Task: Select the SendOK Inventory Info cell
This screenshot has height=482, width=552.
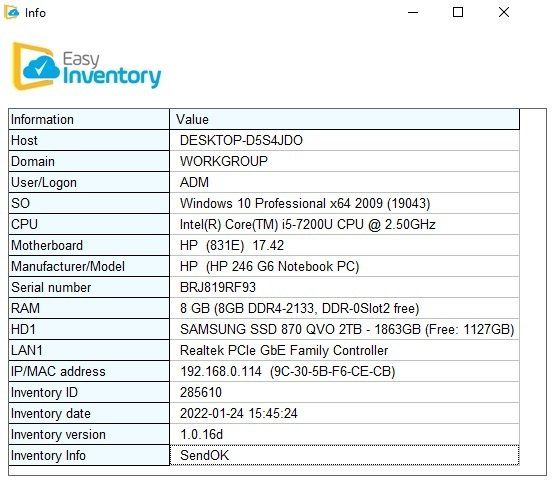Action: point(345,455)
